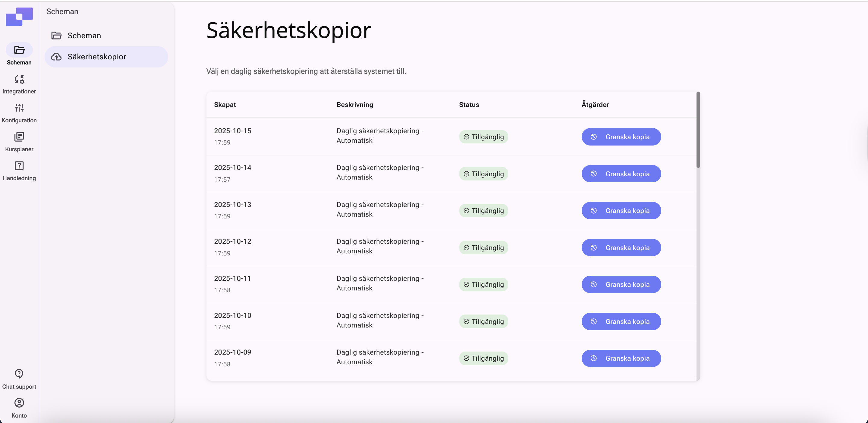Open Konto account icon

[x=19, y=403]
